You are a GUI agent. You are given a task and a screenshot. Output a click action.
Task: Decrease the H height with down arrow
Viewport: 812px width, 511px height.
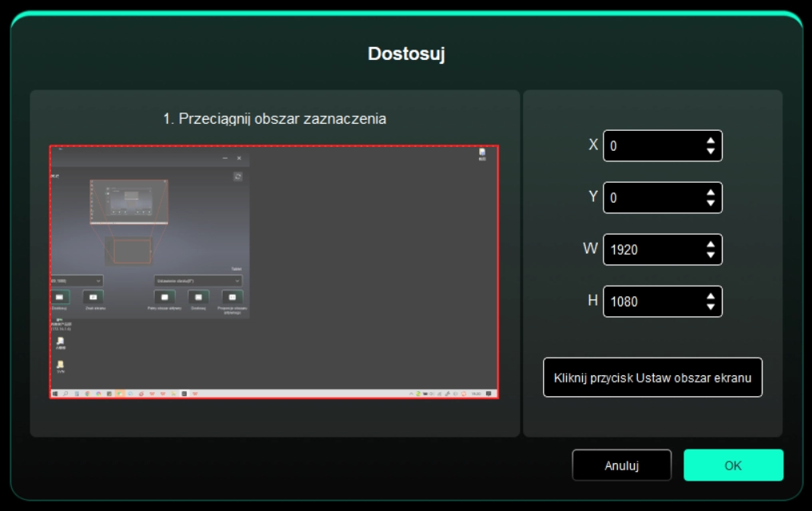coord(711,307)
